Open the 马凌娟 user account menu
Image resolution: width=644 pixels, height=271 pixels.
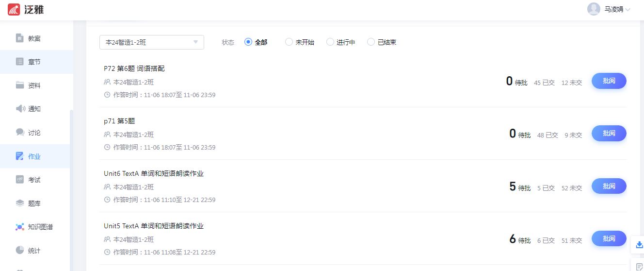click(x=609, y=9)
